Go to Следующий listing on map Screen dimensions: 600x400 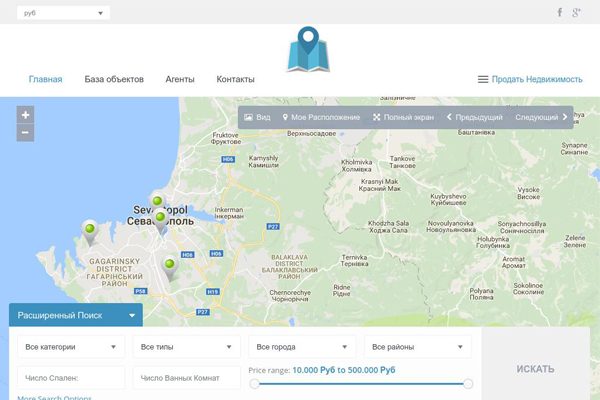[x=541, y=117]
